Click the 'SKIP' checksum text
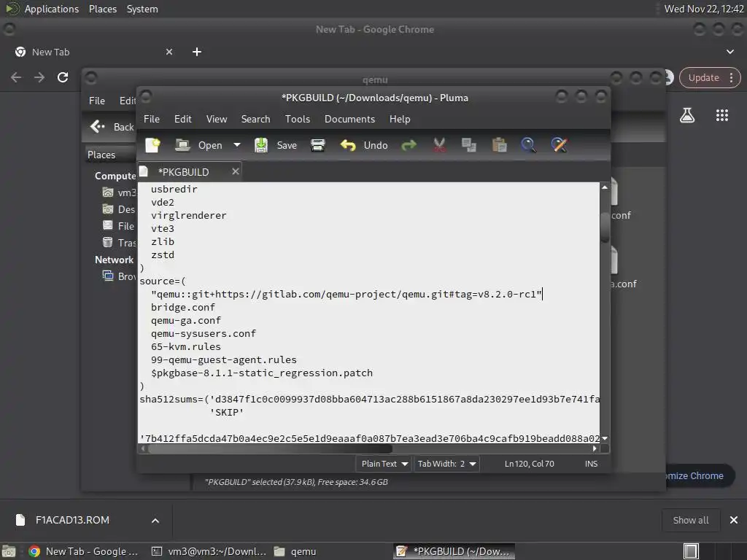This screenshot has width=747, height=560. click(227, 413)
